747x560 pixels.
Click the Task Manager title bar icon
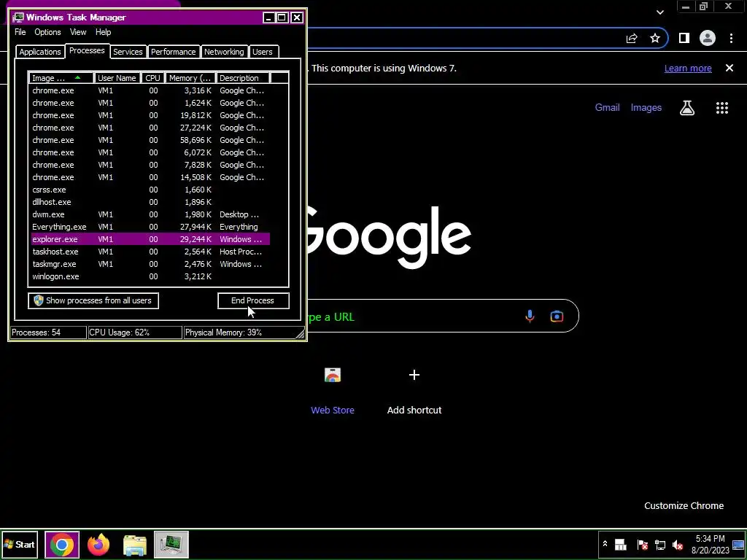(18, 17)
